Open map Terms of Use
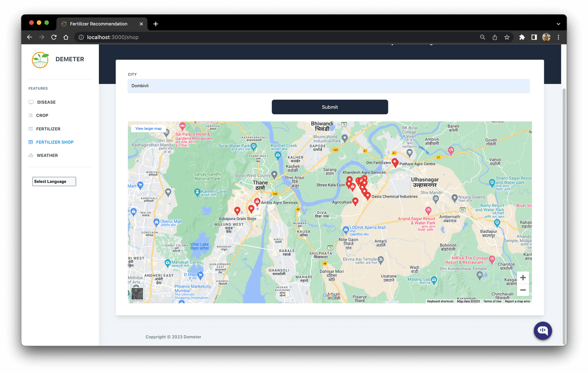This screenshot has width=588, height=374. [492, 301]
